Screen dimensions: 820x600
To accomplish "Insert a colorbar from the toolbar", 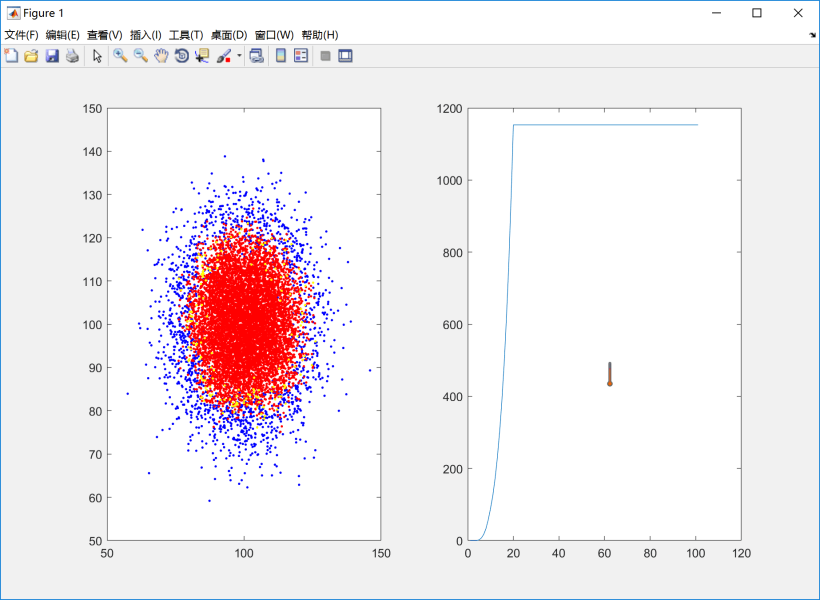I will [x=281, y=55].
